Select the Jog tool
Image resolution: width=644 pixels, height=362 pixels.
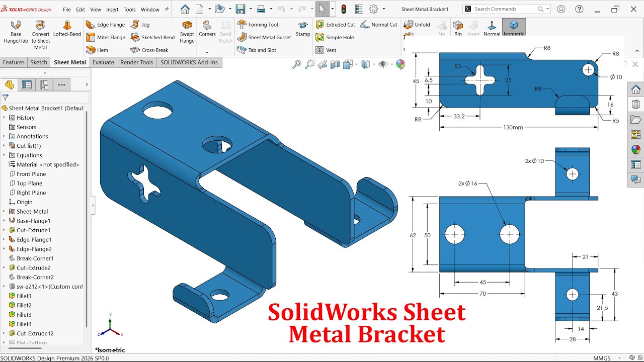[x=140, y=25]
